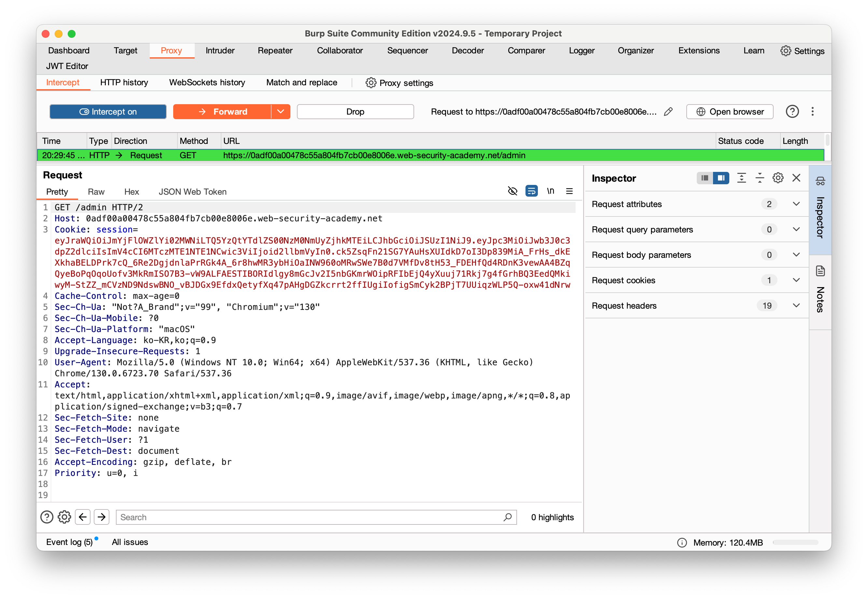Toggle hide non-printable characters eye icon
The image size is (868, 599).
pyautogui.click(x=512, y=191)
